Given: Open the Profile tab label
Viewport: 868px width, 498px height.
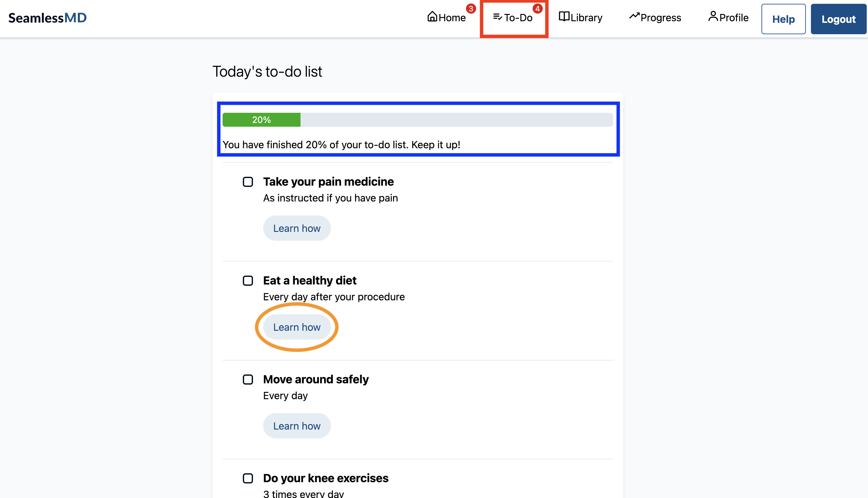Looking at the screenshot, I should (x=734, y=18).
